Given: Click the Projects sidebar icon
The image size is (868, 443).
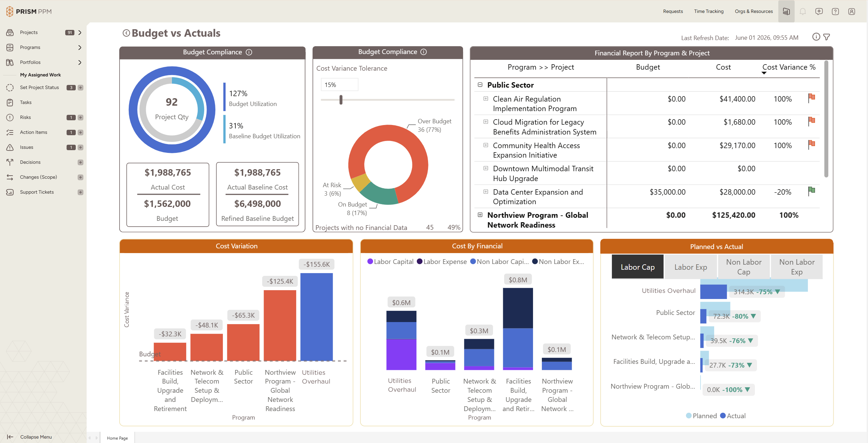Looking at the screenshot, I should coord(10,32).
